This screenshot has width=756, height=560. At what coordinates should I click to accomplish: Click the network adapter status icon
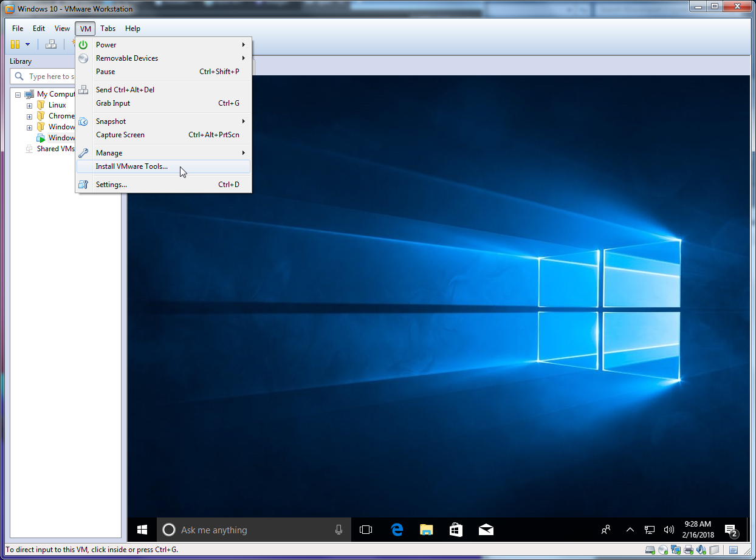(x=676, y=550)
